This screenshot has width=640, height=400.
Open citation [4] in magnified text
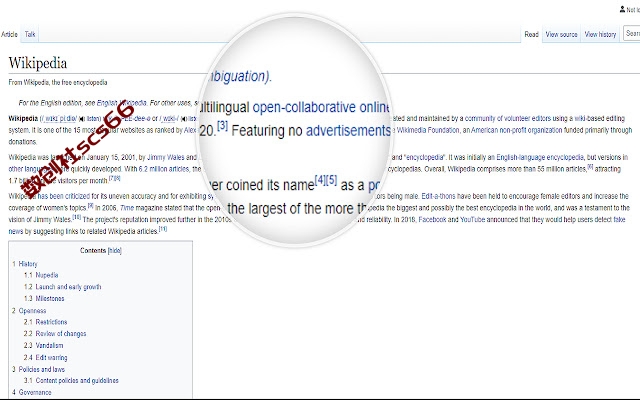(320, 180)
